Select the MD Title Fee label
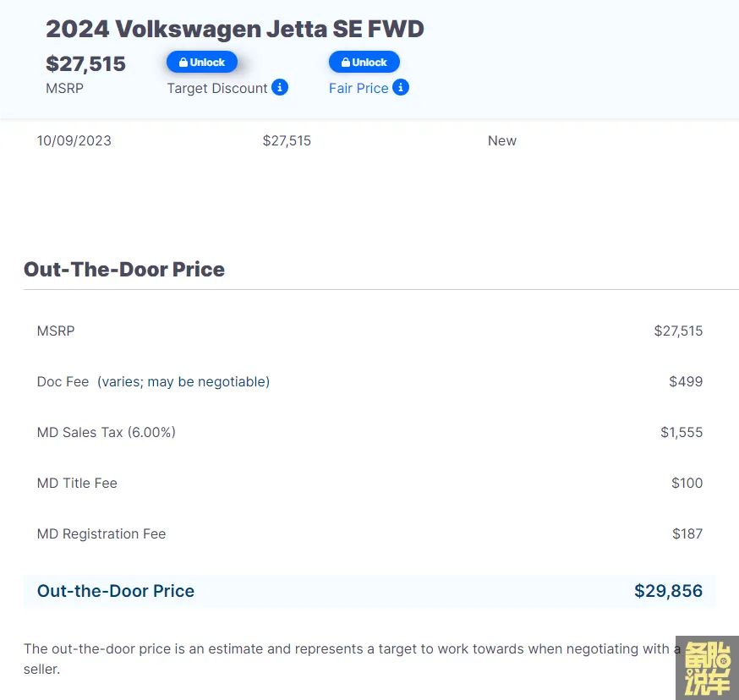Screen dimensions: 739x700 [77, 483]
